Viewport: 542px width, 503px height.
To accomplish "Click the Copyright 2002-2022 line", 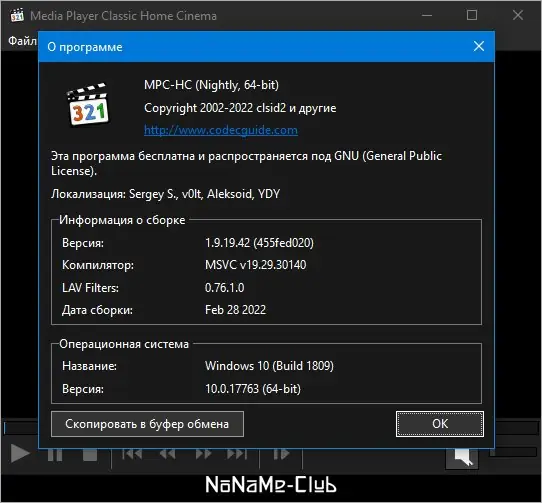I will point(240,108).
